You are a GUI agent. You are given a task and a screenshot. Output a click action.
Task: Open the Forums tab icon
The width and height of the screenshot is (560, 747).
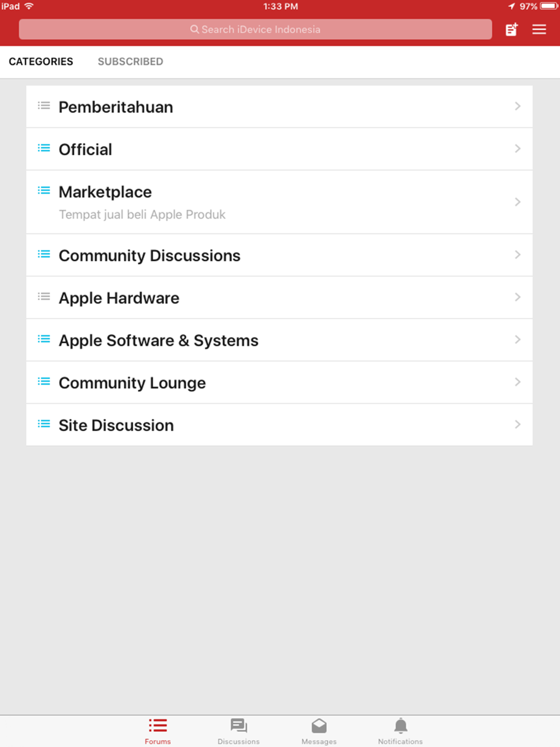tap(158, 726)
